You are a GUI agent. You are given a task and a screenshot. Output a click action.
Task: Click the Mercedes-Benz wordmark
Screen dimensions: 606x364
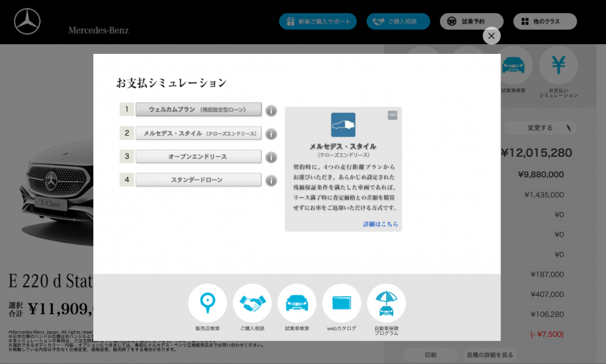pyautogui.click(x=99, y=30)
